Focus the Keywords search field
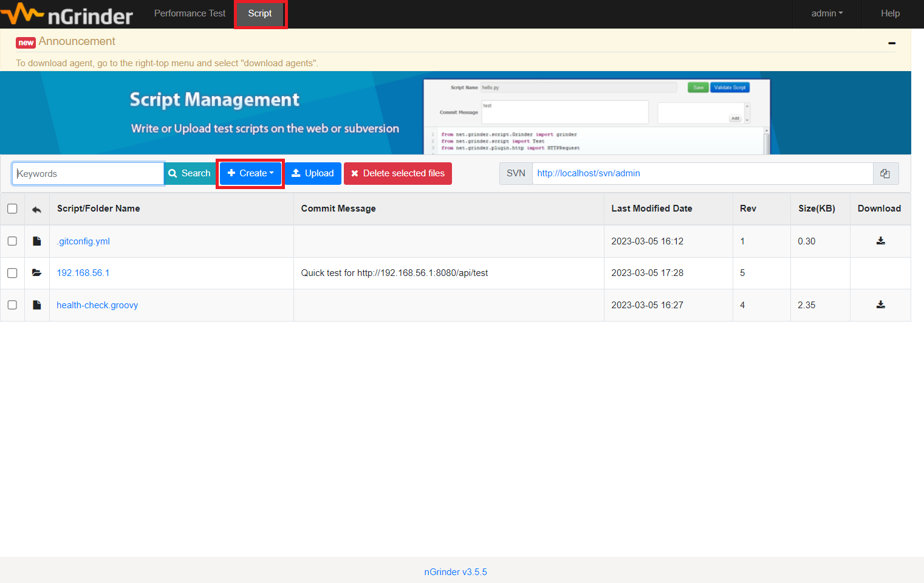 [x=88, y=173]
